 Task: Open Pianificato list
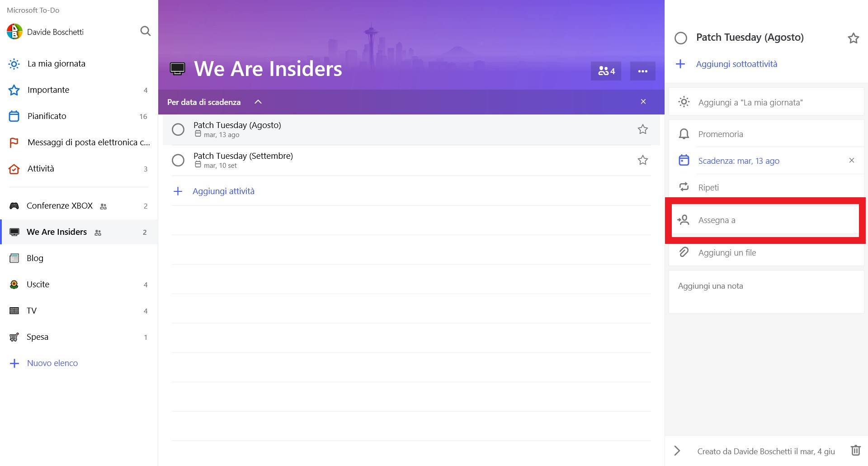click(x=79, y=116)
